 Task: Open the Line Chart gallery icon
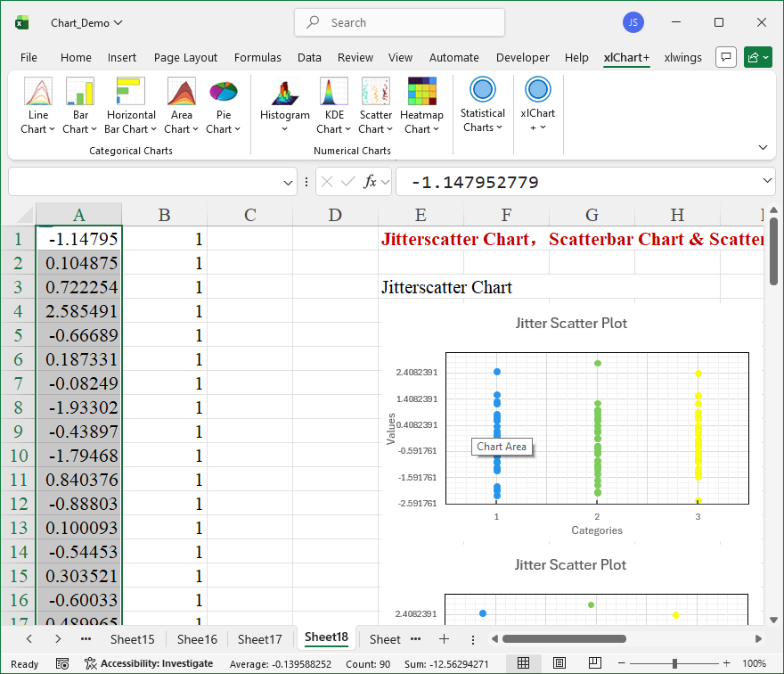click(x=38, y=92)
